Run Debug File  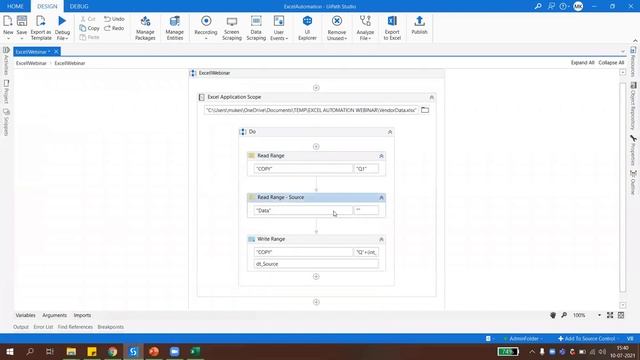pos(62,27)
